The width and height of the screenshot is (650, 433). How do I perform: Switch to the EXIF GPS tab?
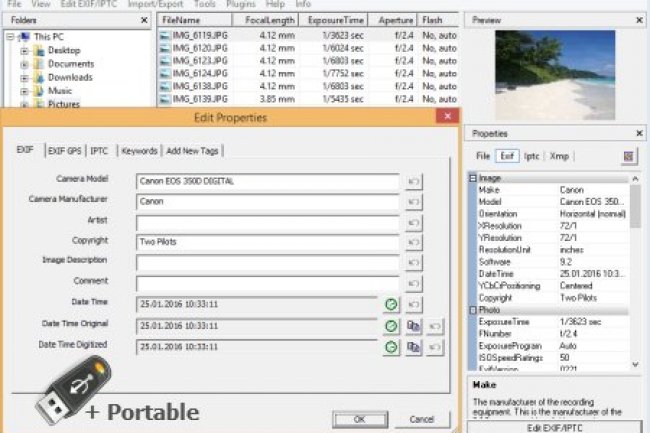64,151
